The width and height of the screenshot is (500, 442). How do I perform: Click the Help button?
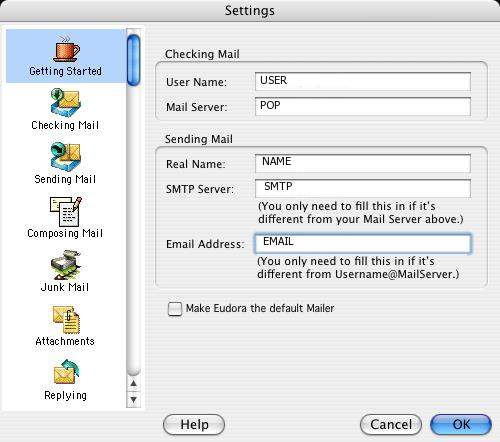pos(194,424)
